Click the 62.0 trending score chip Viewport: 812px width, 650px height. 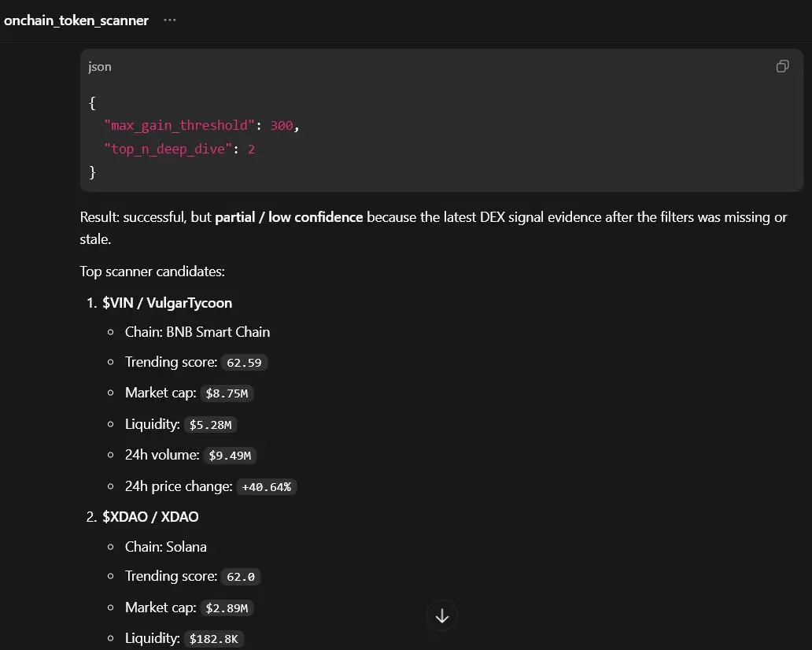(240, 577)
